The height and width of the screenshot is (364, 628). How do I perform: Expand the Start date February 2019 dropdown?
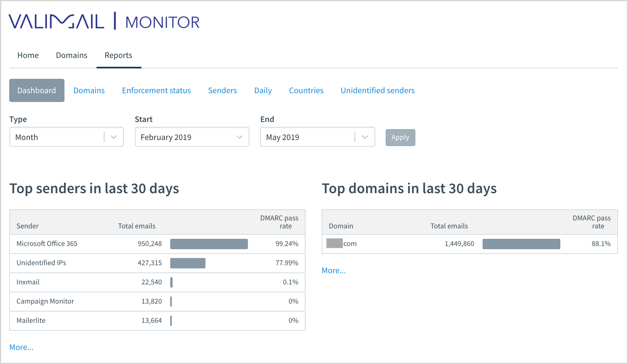pos(192,137)
